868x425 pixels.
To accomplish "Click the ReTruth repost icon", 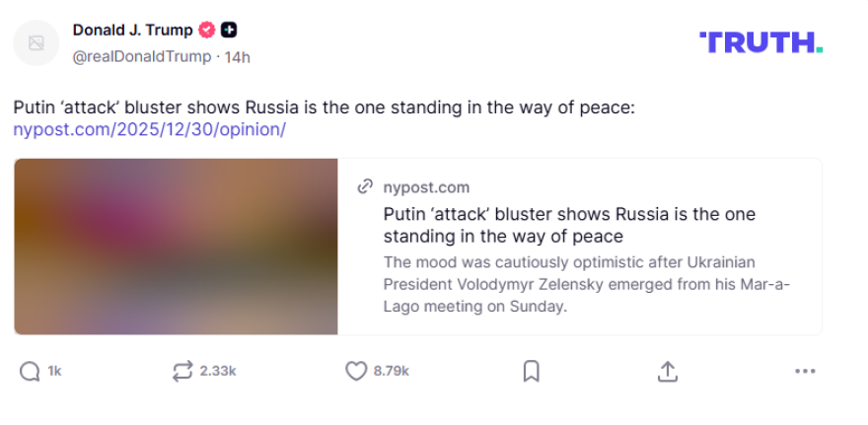I will (x=182, y=371).
